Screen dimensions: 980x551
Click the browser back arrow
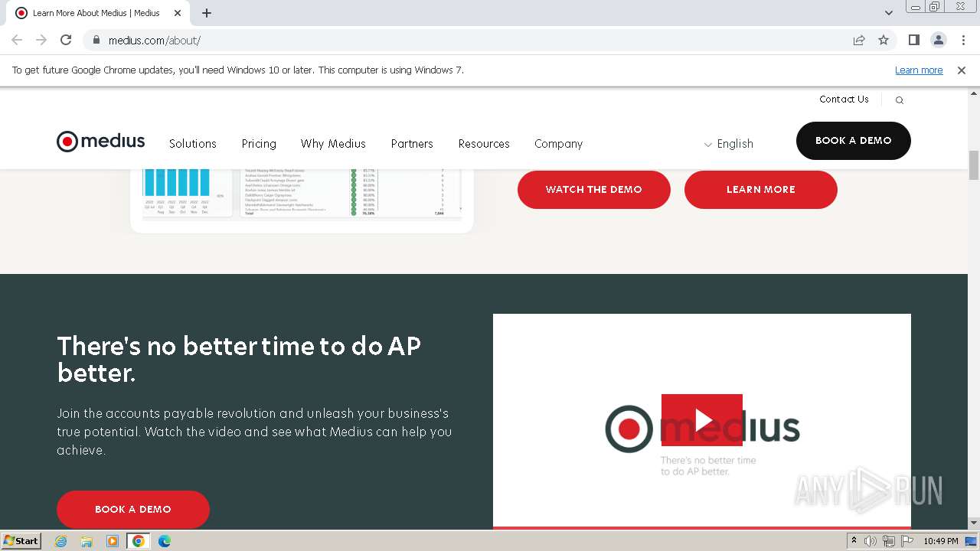tap(17, 40)
